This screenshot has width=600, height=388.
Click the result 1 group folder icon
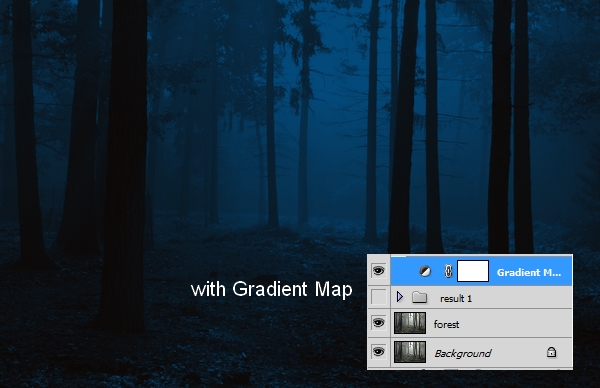[419, 297]
